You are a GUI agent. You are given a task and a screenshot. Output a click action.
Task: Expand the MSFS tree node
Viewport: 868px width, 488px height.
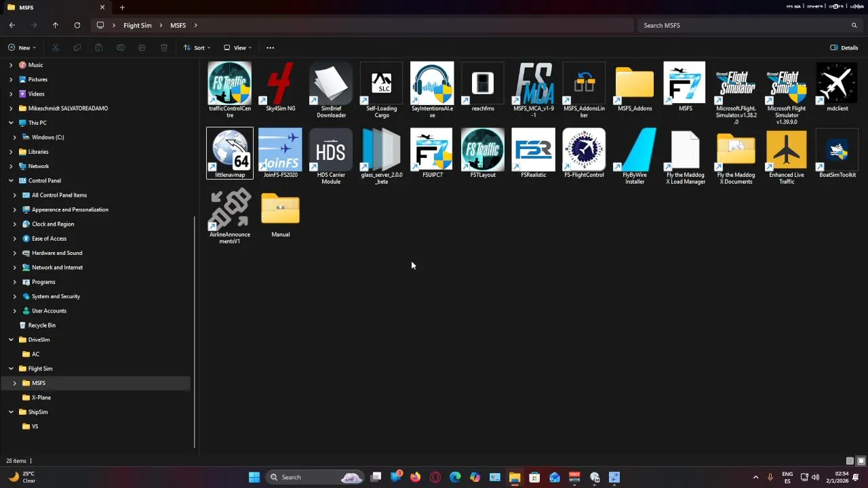[15, 383]
